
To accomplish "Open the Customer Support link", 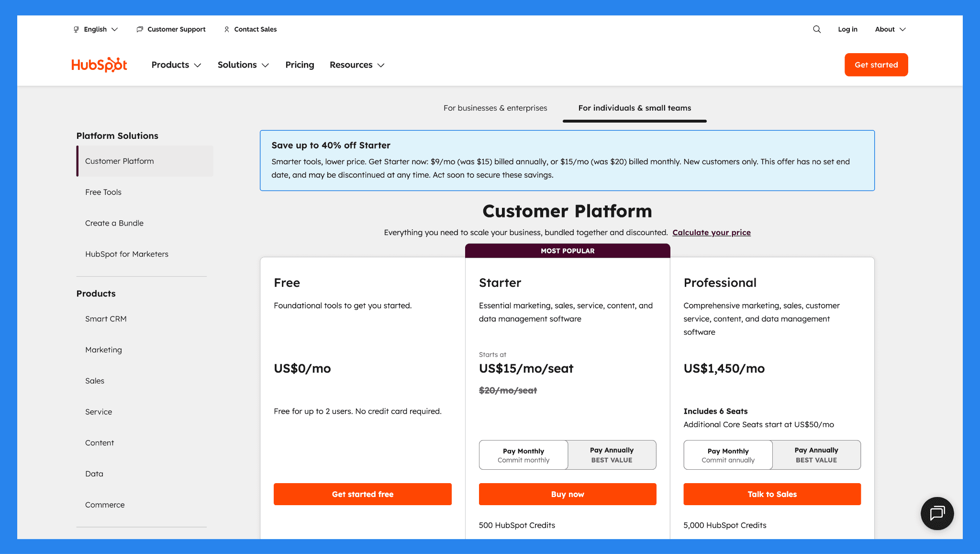I will pyautogui.click(x=177, y=29).
